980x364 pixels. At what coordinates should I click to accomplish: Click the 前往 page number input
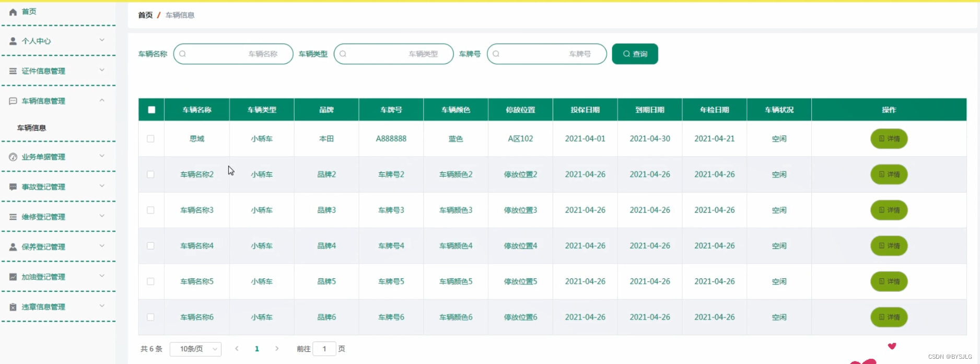324,349
